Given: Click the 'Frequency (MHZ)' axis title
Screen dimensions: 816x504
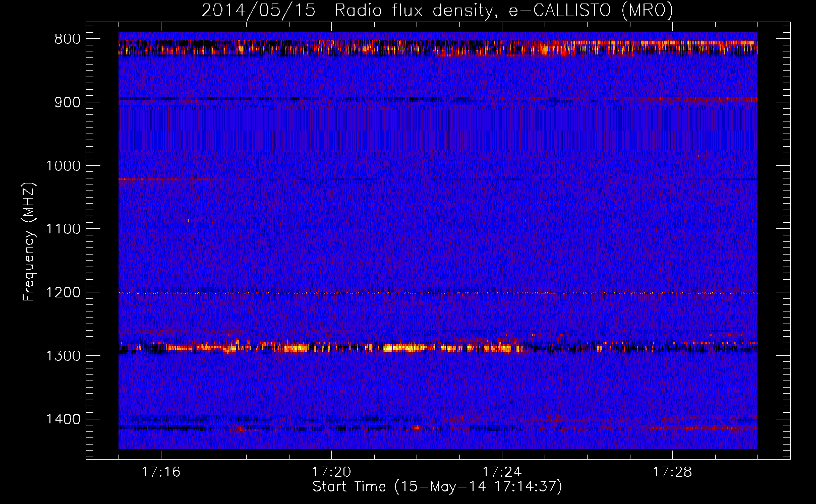Looking at the screenshot, I should pyautogui.click(x=29, y=241).
